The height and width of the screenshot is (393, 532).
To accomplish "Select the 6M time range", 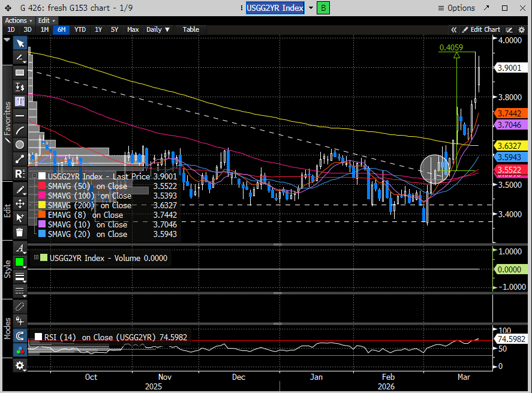I will coord(61,29).
